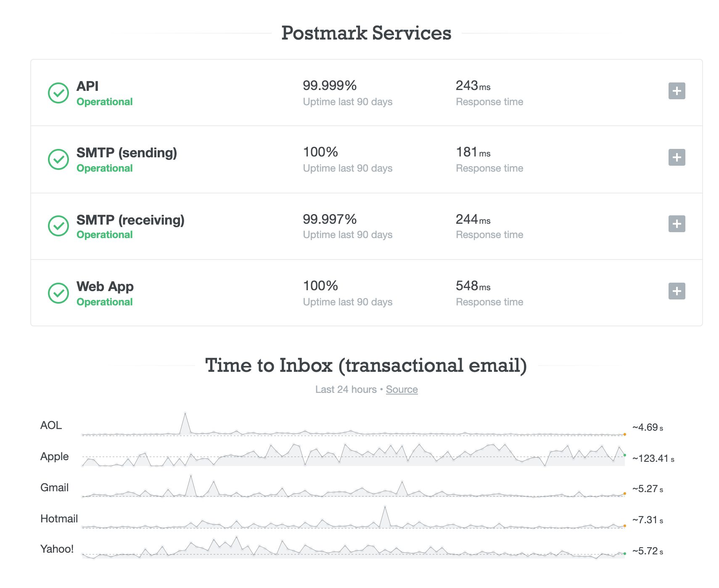This screenshot has width=719, height=588.
Task: Click SMTP (receiving) status check icon
Action: [58, 226]
